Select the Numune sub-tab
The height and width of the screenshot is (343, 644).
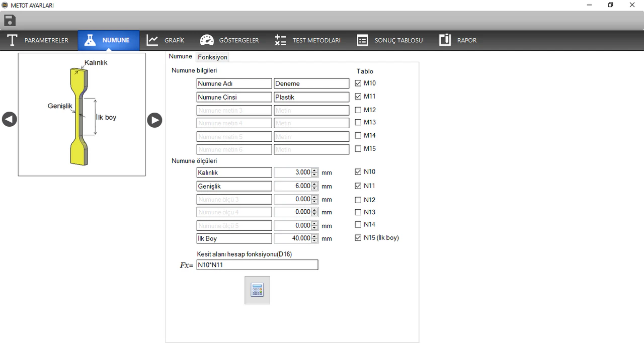click(180, 56)
